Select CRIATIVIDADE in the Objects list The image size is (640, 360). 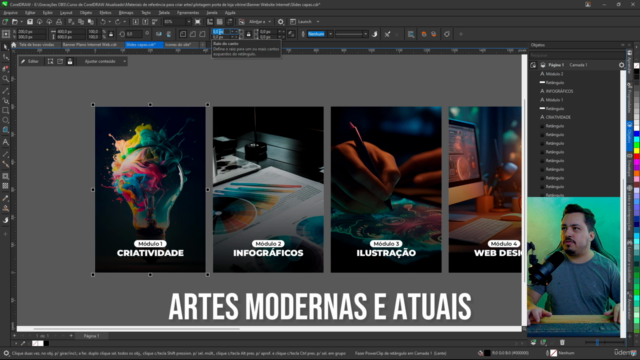coord(558,117)
